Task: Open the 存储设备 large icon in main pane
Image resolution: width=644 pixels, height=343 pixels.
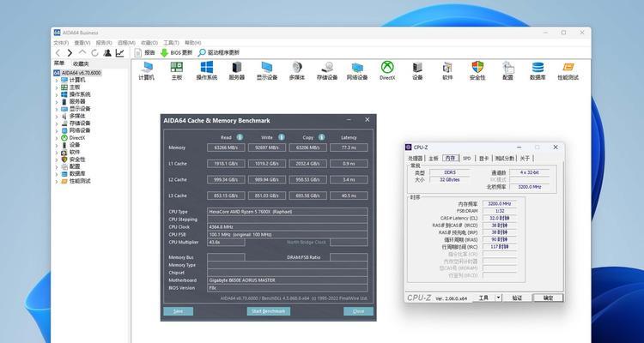Action: [x=327, y=70]
